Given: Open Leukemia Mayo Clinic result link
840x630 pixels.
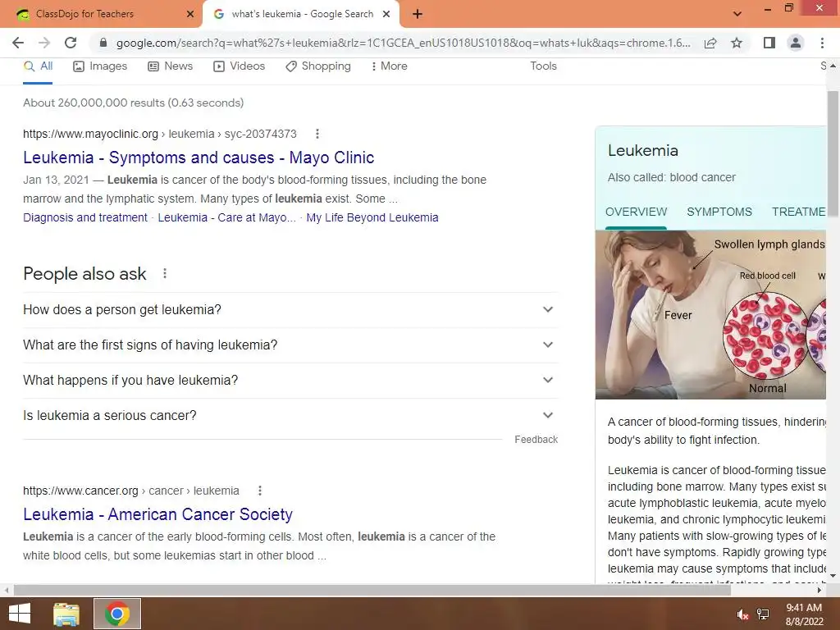Looking at the screenshot, I should coord(199,157).
